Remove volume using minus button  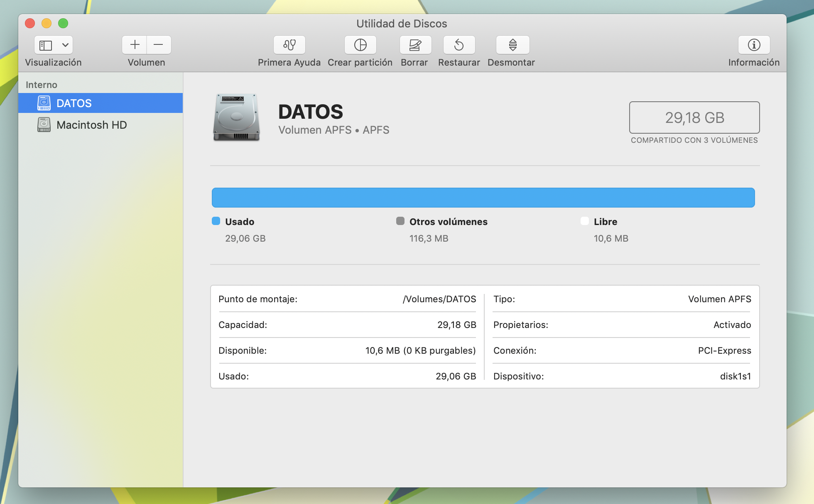coord(158,45)
